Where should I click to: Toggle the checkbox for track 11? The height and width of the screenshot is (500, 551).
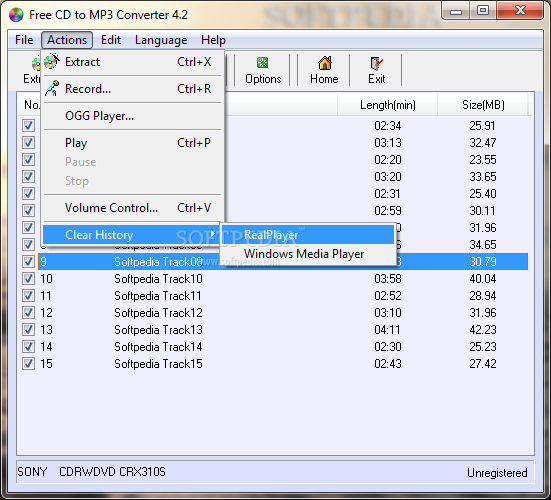28,296
